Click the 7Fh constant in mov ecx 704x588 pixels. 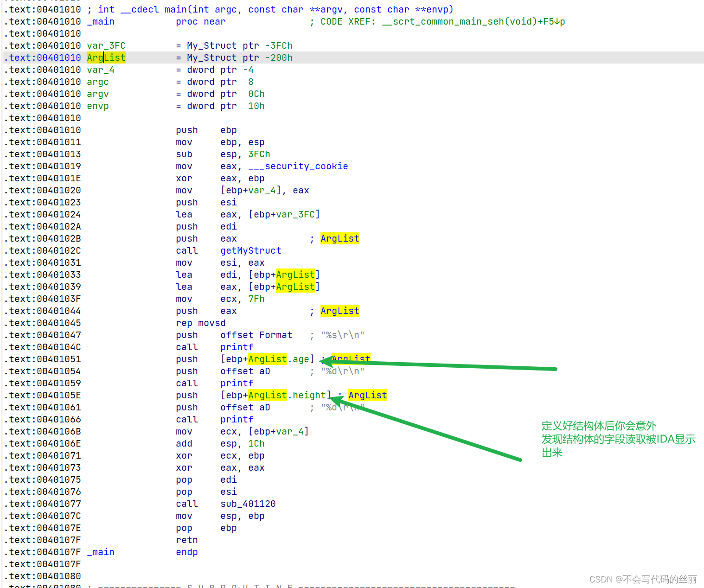(256, 299)
